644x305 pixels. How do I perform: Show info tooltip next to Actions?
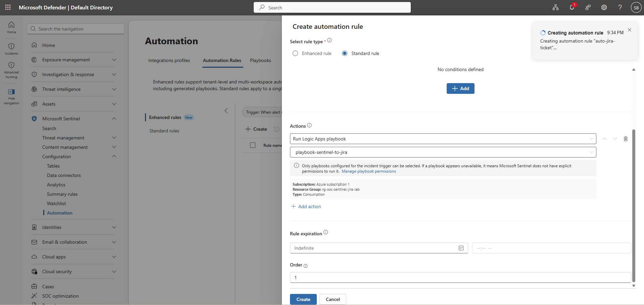[x=309, y=125]
